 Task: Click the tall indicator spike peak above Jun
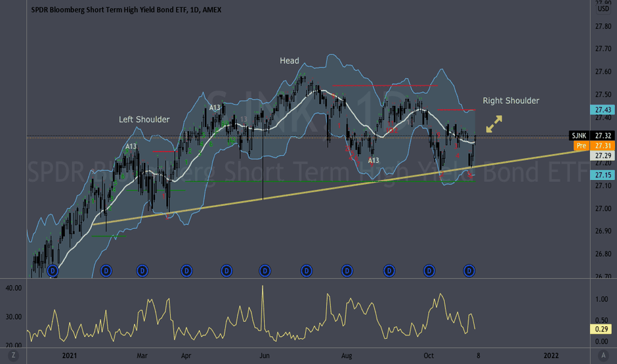262,287
